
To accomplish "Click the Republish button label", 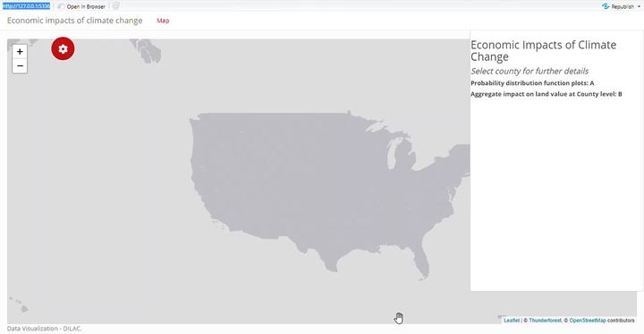I will tap(623, 6).
